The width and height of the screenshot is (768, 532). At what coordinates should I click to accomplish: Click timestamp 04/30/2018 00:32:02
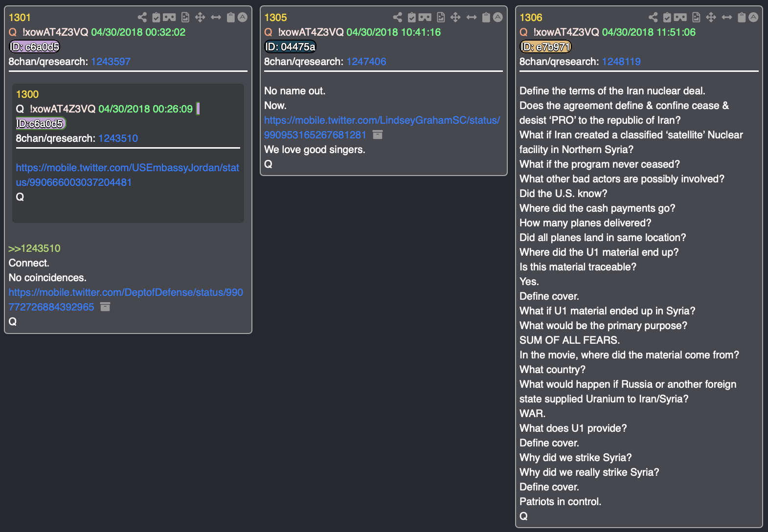tap(138, 32)
